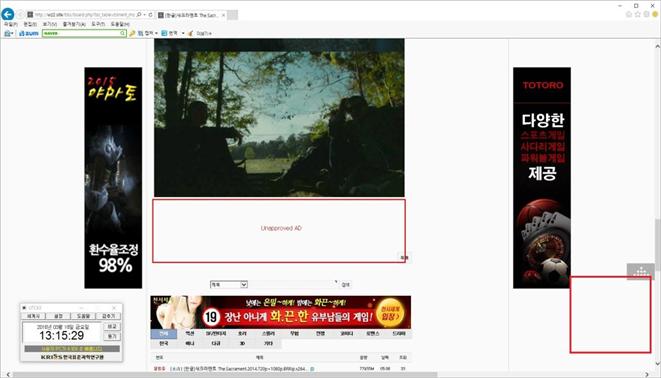Screen dimensions: 661x378
Task: Open the dropdown arrow beside home icon
Action: tap(12, 33)
